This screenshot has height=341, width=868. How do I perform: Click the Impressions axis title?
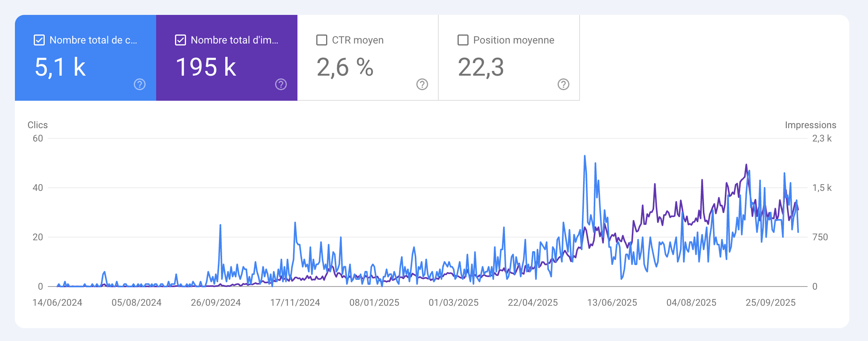pos(810,125)
